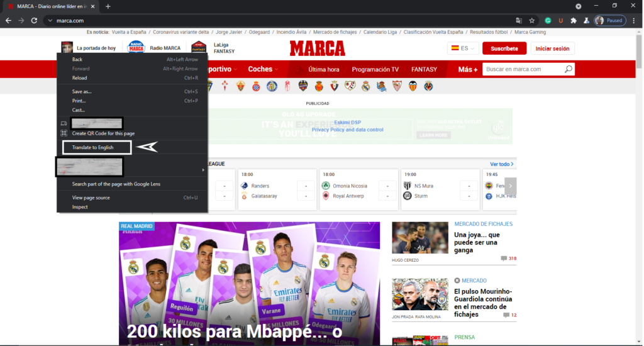This screenshot has width=644, height=346.
Task: Open the Real Madrid Mbappé feature image
Action: (x=249, y=284)
